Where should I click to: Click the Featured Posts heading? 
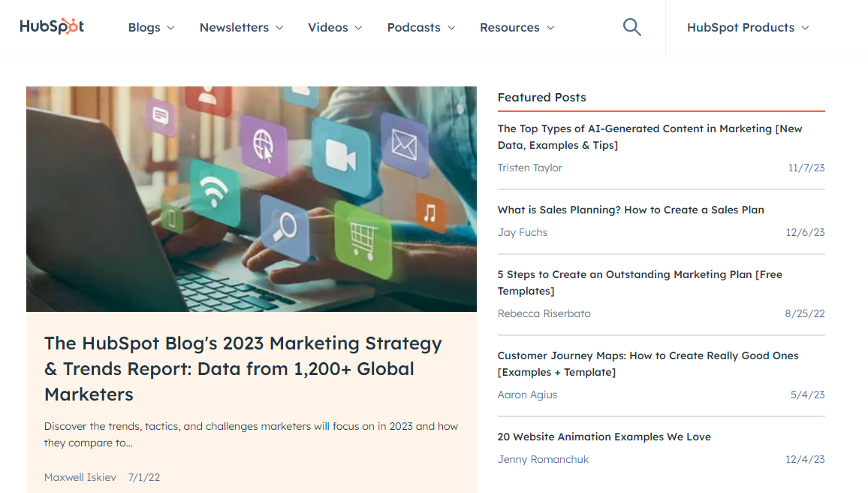tap(541, 98)
